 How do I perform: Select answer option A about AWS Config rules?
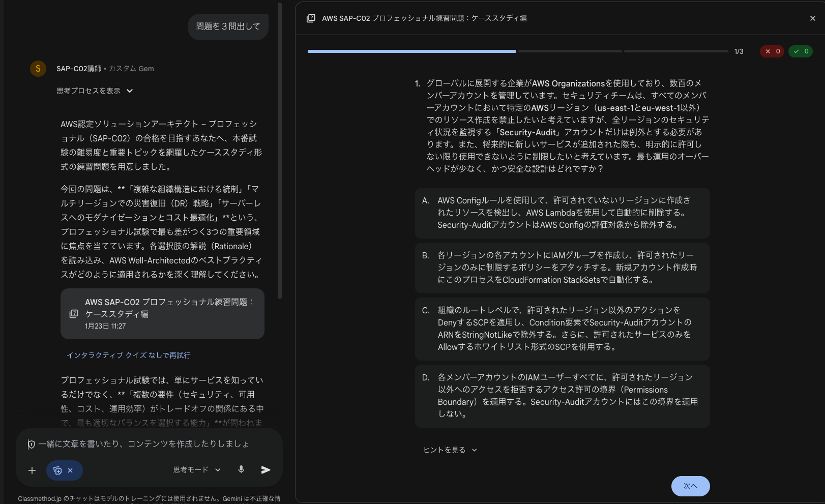[562, 213]
